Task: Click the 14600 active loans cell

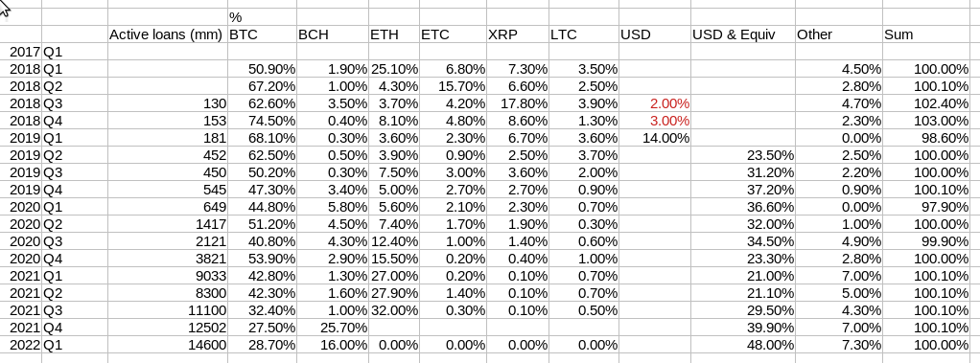Action: 168,344
